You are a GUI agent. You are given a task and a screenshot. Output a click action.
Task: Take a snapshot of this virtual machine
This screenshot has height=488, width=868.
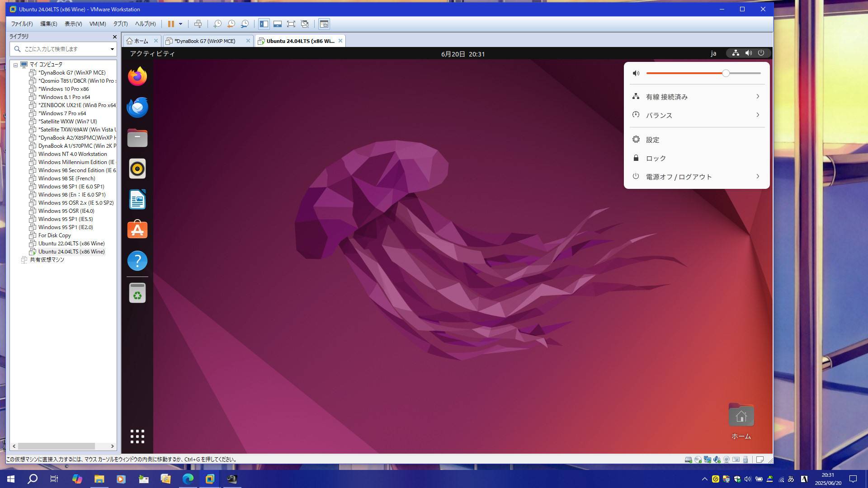click(x=217, y=24)
